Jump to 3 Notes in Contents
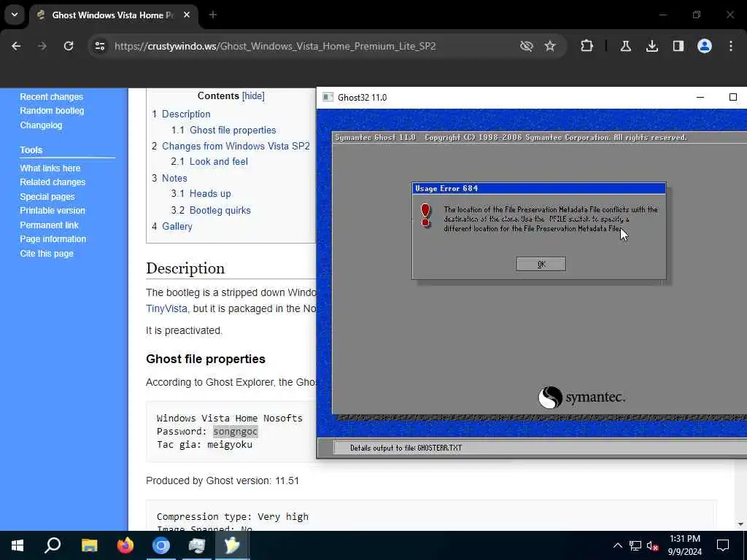 pyautogui.click(x=169, y=178)
